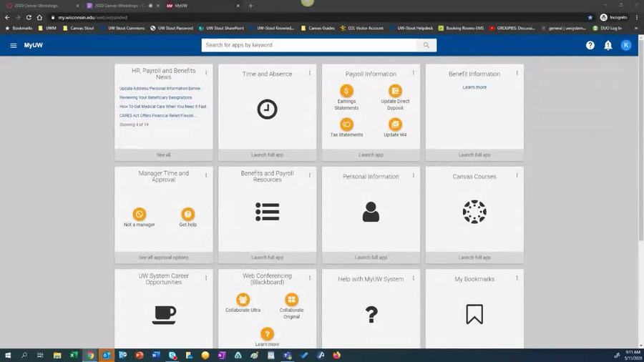Viewport: 644px width, 362px height.
Task: Open Collaborate Original icon
Action: tap(291, 299)
